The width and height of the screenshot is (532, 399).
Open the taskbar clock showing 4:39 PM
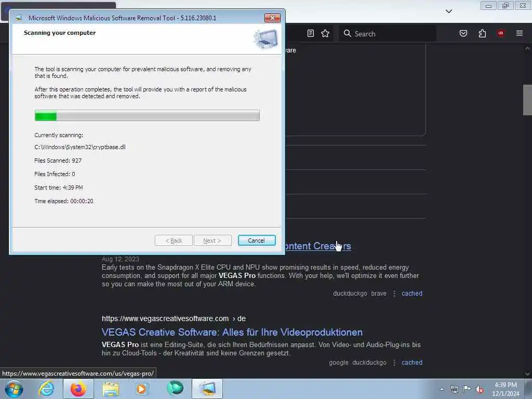tap(506, 389)
